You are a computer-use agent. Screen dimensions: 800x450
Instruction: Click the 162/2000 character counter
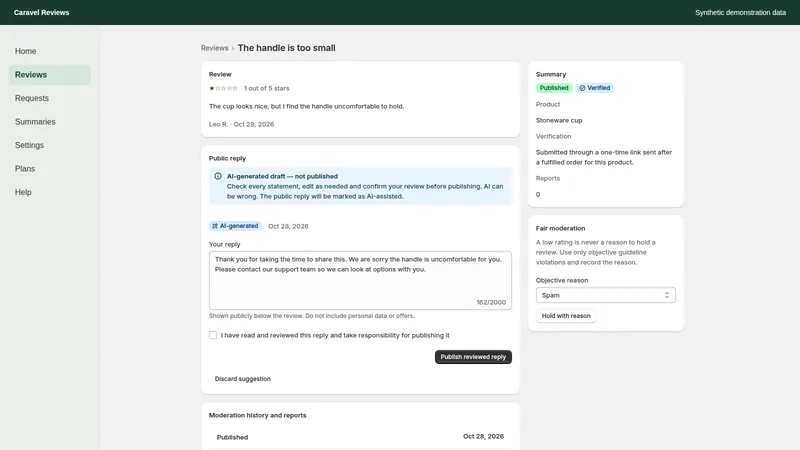(x=491, y=302)
